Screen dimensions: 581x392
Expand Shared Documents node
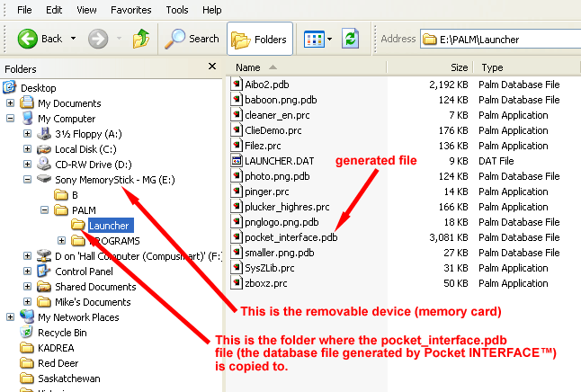[x=27, y=287]
